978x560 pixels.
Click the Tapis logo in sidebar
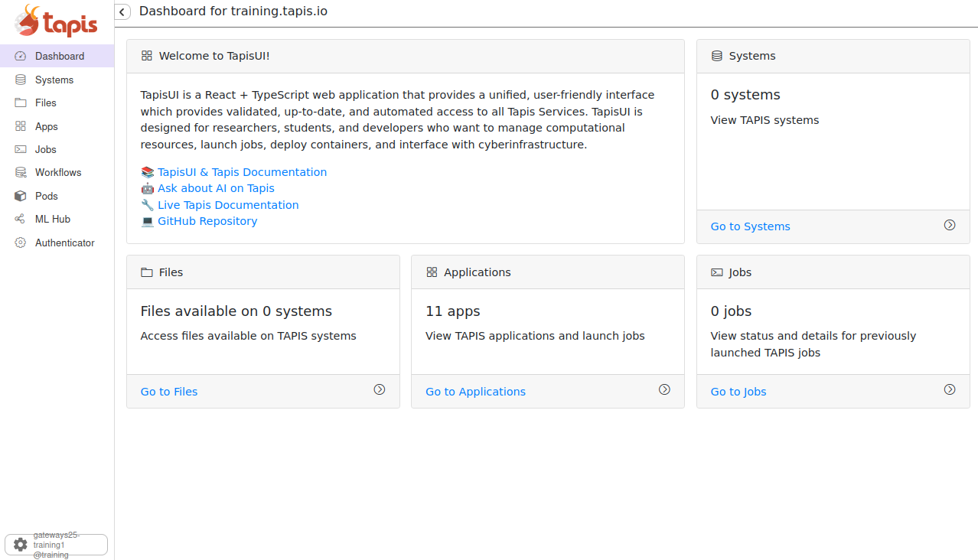(57, 21)
